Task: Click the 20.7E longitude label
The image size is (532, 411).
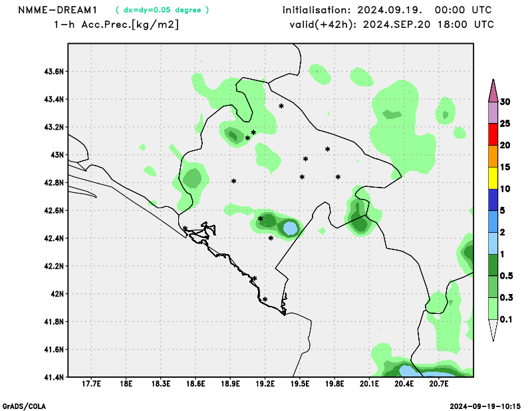Action: (x=439, y=384)
